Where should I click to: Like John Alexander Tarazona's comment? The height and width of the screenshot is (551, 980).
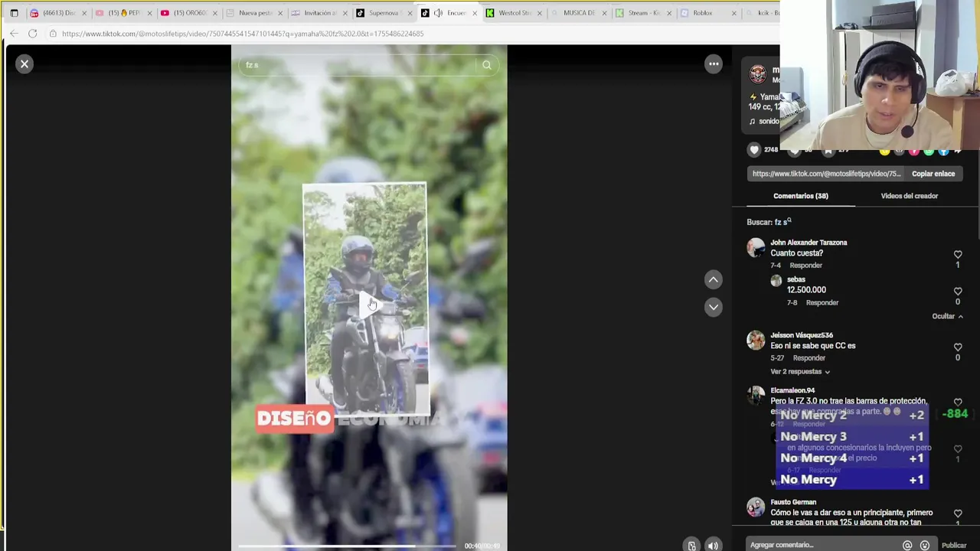958,255
